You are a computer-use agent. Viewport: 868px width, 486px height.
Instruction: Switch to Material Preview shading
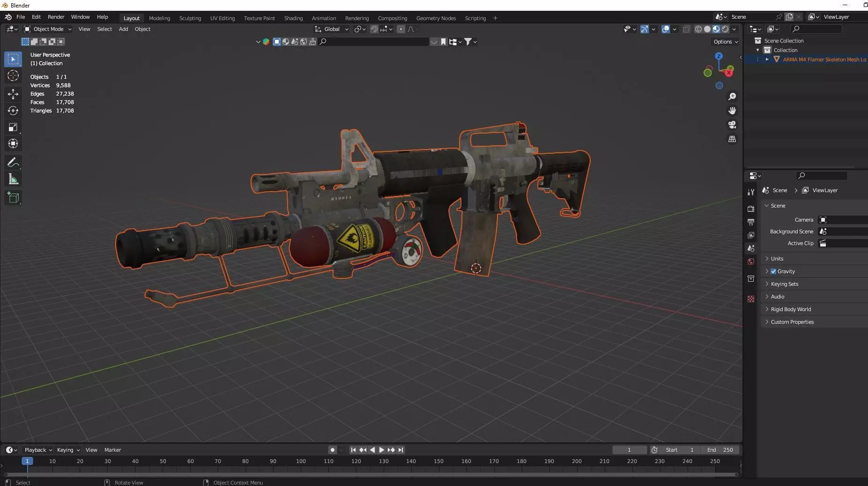pyautogui.click(x=716, y=29)
